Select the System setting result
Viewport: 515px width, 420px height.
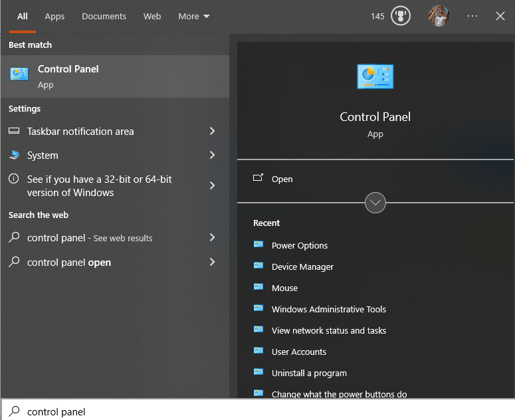tap(114, 156)
